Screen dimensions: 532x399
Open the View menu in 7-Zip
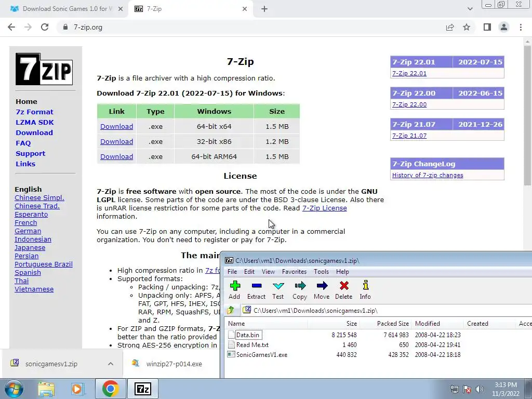pyautogui.click(x=268, y=271)
